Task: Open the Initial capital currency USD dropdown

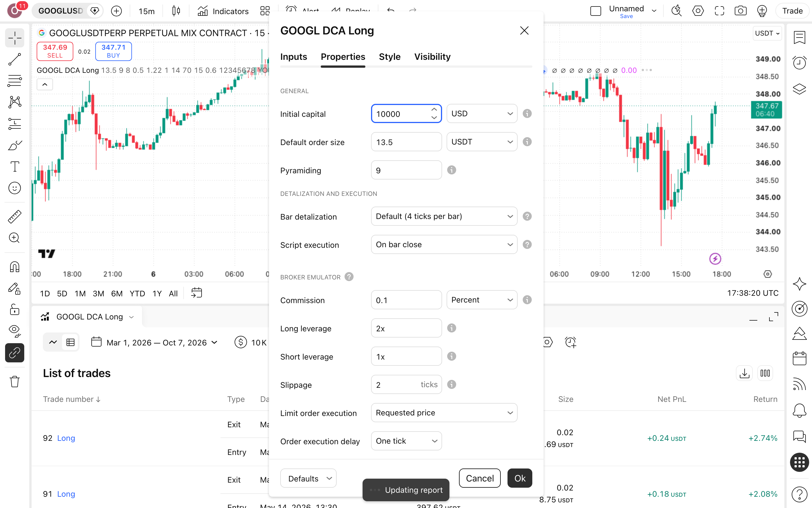Action: 482,113
